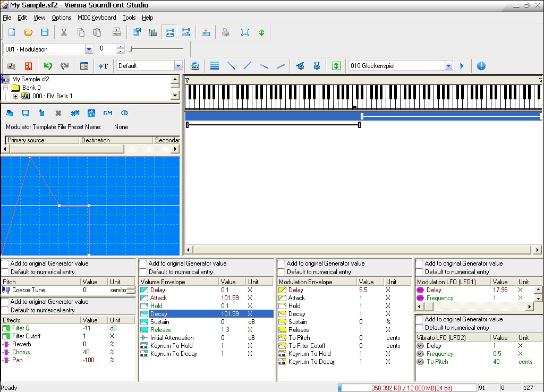The width and height of the screenshot is (544, 392).
Task: Check Default to numerical entry above Volume Envelope
Action: click(x=143, y=272)
